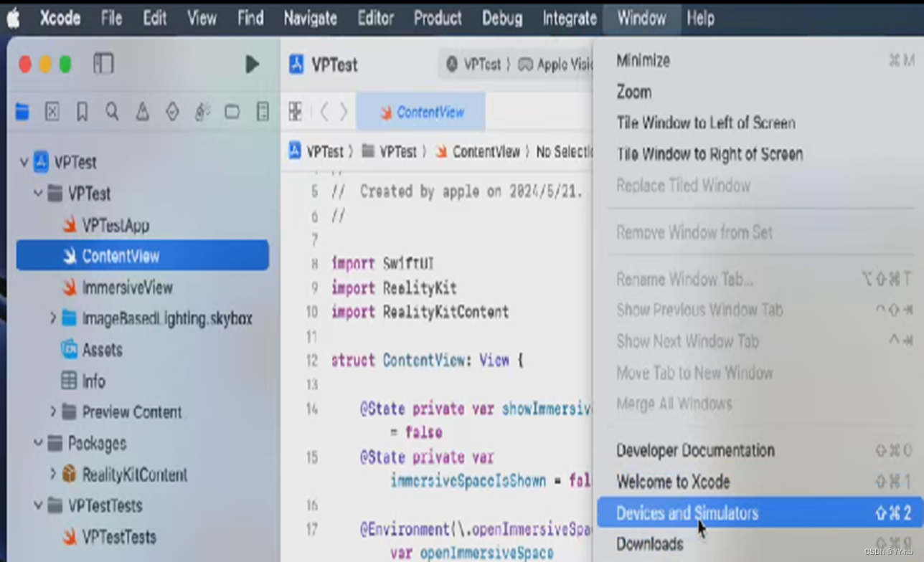
Task: Select Devices and Simulators menu item
Action: 687,513
